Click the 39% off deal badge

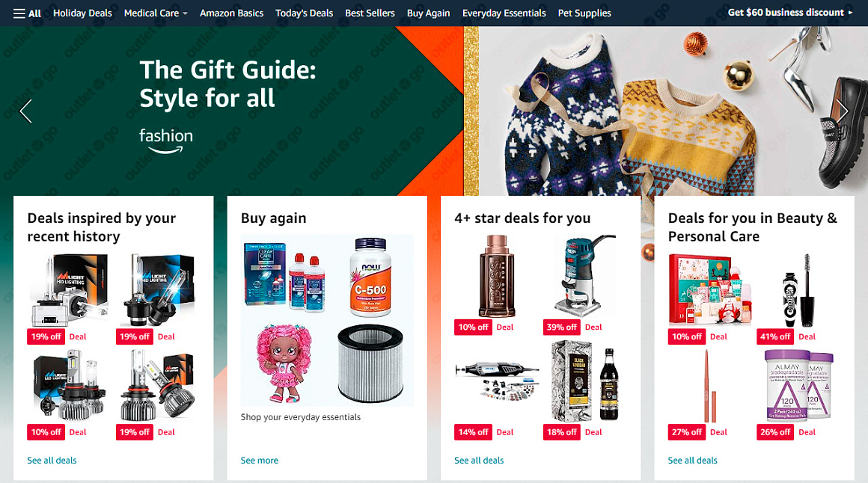click(x=561, y=327)
